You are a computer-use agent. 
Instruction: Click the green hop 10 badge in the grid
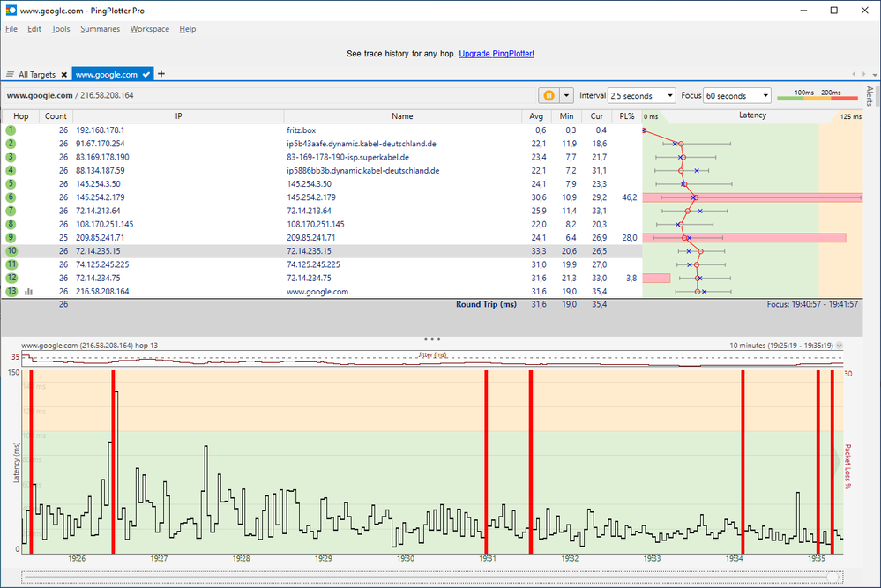tap(10, 250)
